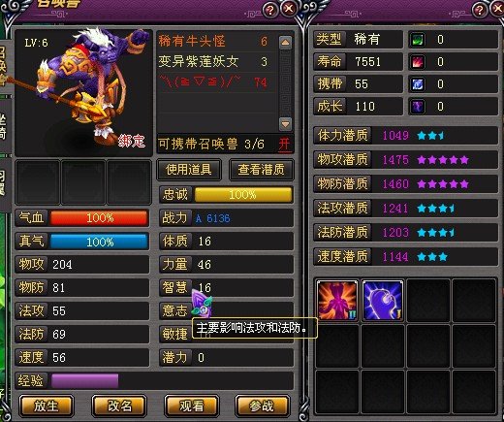
Task: Click the yellow 忠诚 loyalty bar
Action: pyautogui.click(x=243, y=195)
